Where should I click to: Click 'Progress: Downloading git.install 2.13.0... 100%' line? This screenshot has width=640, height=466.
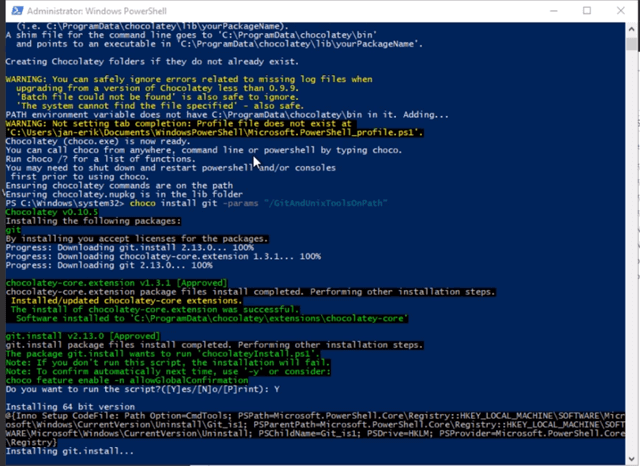[130, 248]
